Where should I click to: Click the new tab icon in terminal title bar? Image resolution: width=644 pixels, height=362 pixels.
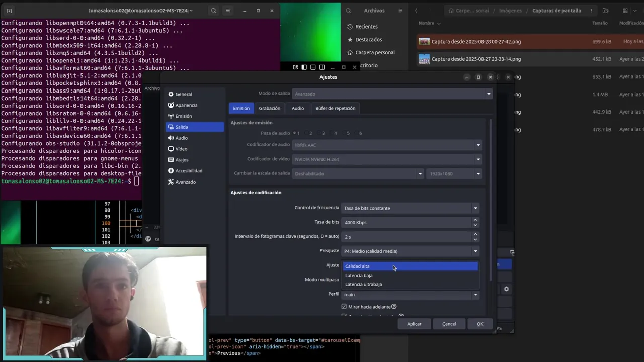[x=9, y=11]
